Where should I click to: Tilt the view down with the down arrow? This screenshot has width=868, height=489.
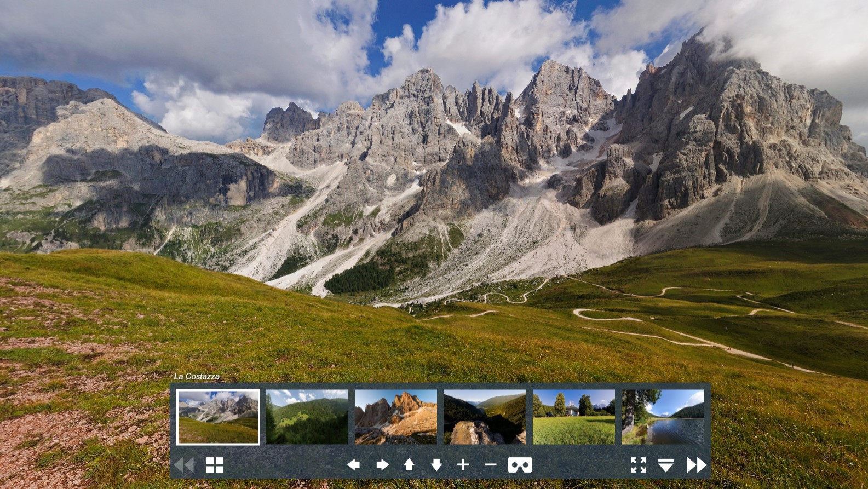(x=436, y=465)
